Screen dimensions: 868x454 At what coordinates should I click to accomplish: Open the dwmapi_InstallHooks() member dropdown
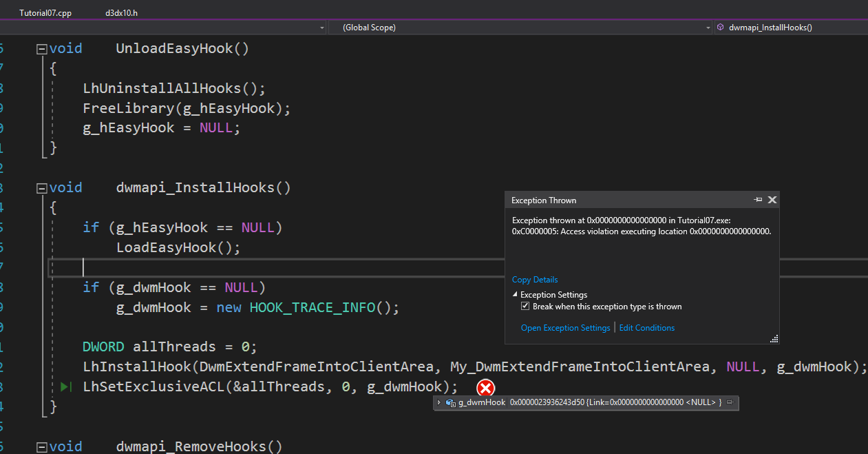(x=790, y=28)
